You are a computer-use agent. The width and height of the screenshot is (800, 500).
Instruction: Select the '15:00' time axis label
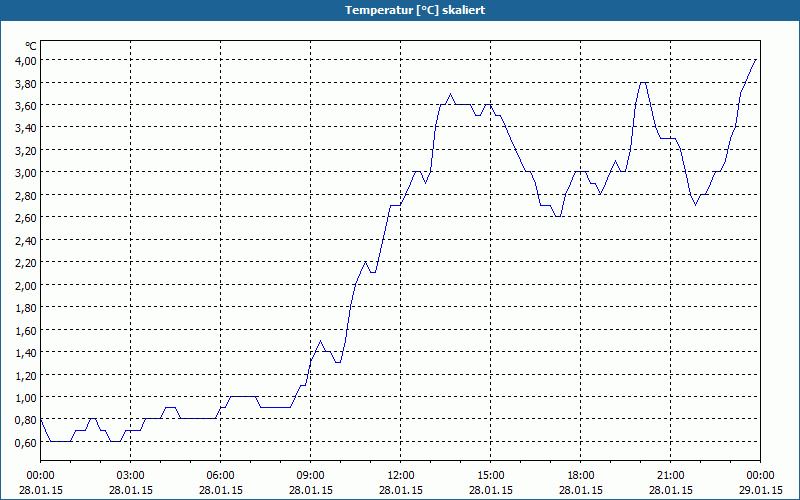(491, 476)
